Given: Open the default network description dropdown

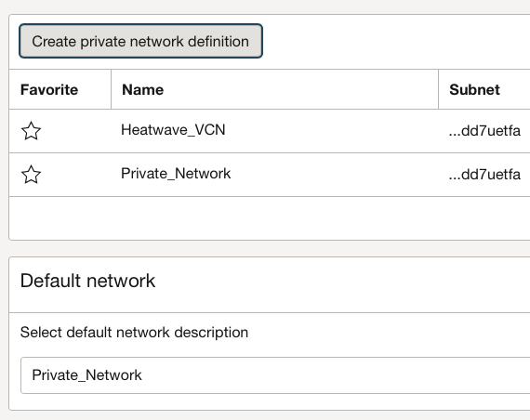Looking at the screenshot, I should click(x=275, y=375).
